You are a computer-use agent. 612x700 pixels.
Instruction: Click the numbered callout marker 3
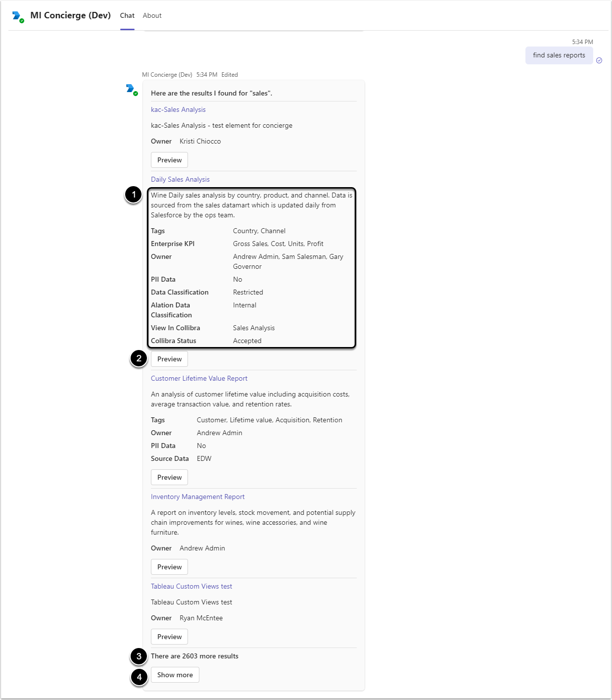click(139, 656)
